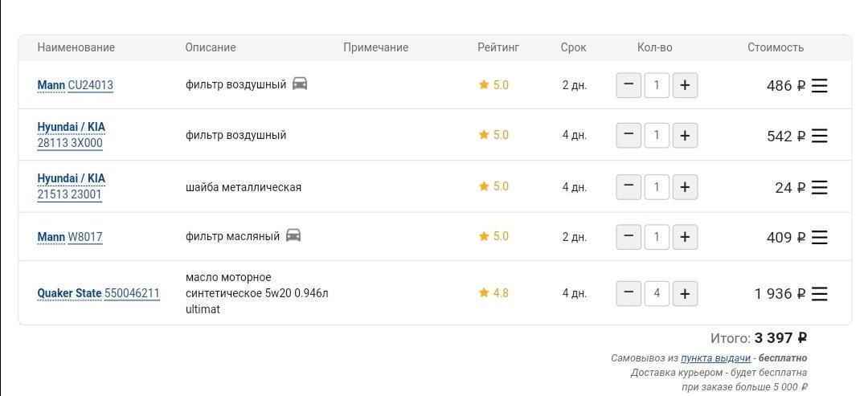Click the quantity field showing 4
The image size is (868, 396).
pyautogui.click(x=657, y=293)
